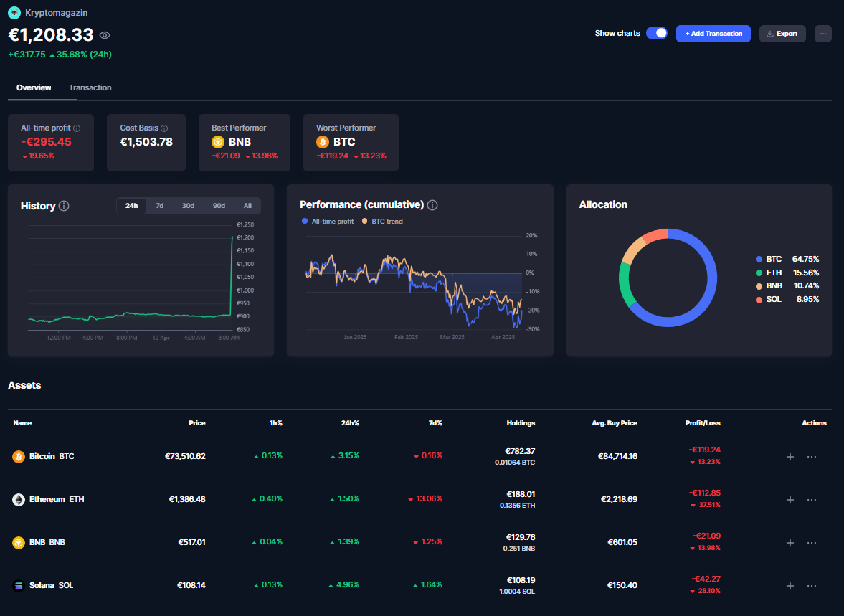
Task: Click the Kryptomagazin portfolio avatar icon
Action: point(14,12)
